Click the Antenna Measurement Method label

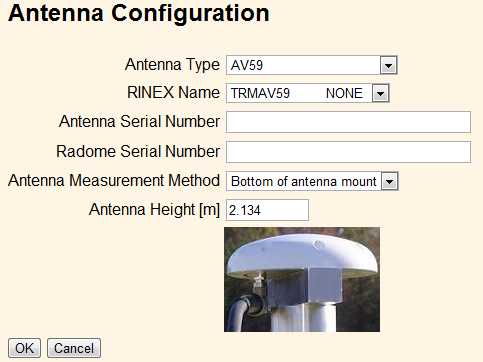click(114, 180)
